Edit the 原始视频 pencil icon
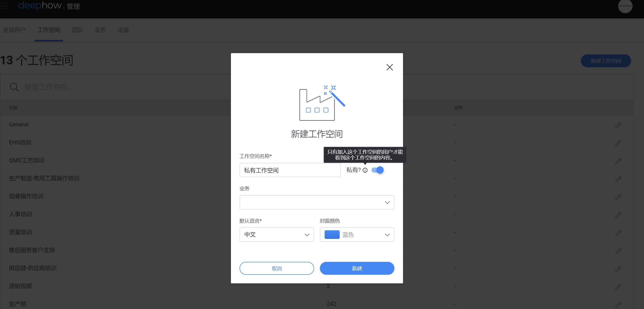This screenshot has width=644, height=309. [x=618, y=287]
